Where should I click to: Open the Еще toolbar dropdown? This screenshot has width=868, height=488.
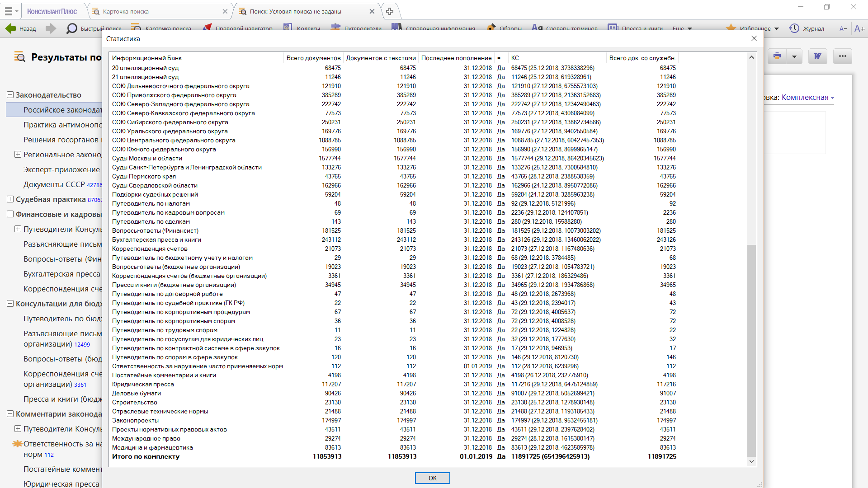(682, 28)
